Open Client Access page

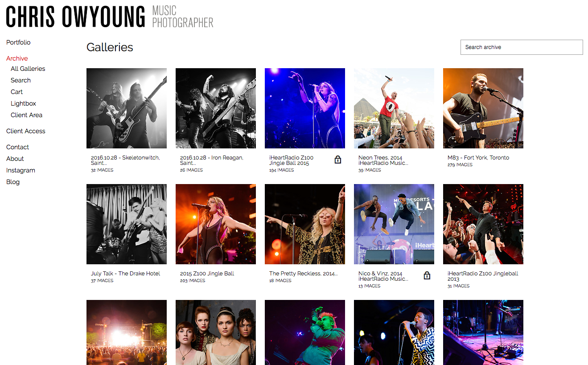click(x=26, y=131)
